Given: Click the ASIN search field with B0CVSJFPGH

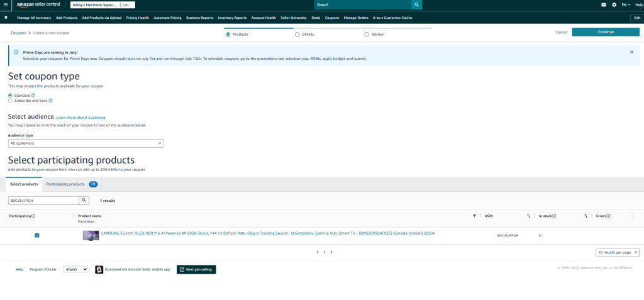Looking at the screenshot, I should click(43, 200).
